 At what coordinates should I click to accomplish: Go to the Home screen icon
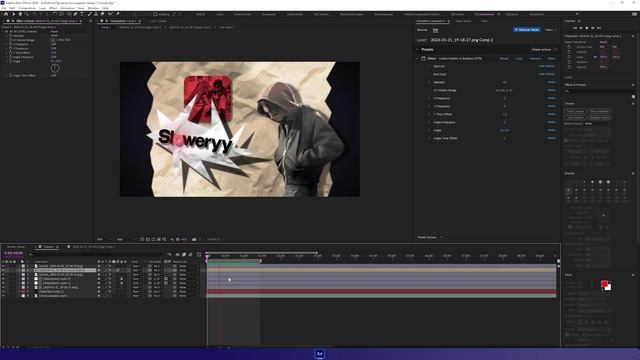6,14
